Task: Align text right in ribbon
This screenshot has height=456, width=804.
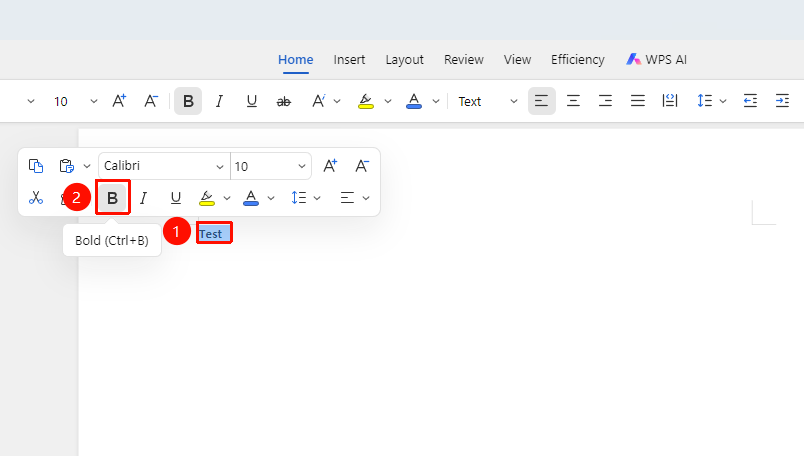Action: (606, 101)
